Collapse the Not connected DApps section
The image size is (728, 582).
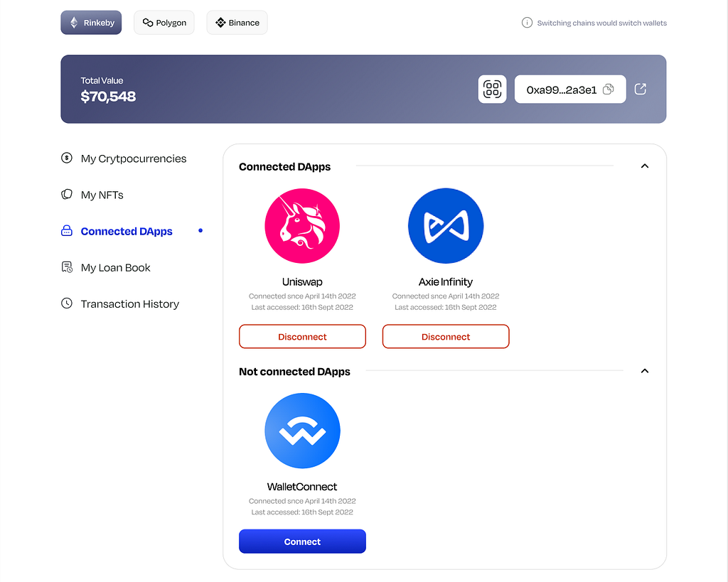click(x=644, y=371)
